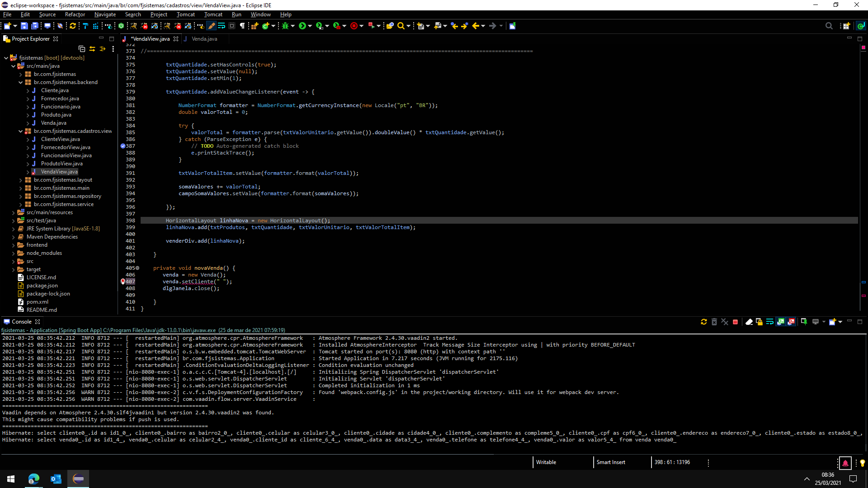Toggle Scroll Lock in the Console toolbar
This screenshot has width=868, height=488.
tap(759, 322)
